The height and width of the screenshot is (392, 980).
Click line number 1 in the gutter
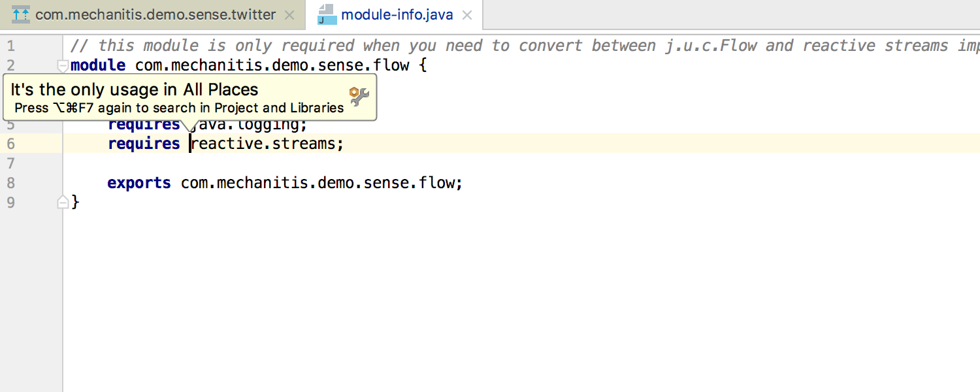[10, 46]
